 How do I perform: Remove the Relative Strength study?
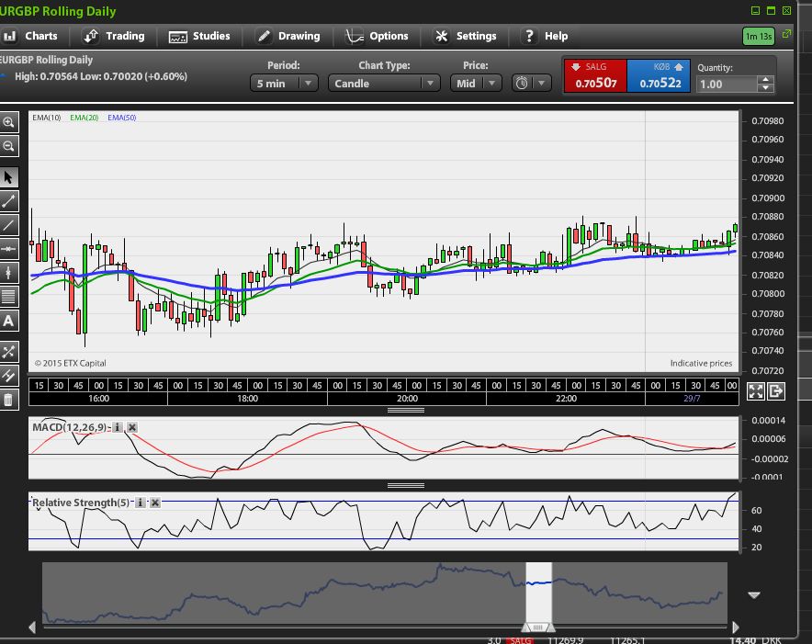[x=155, y=503]
